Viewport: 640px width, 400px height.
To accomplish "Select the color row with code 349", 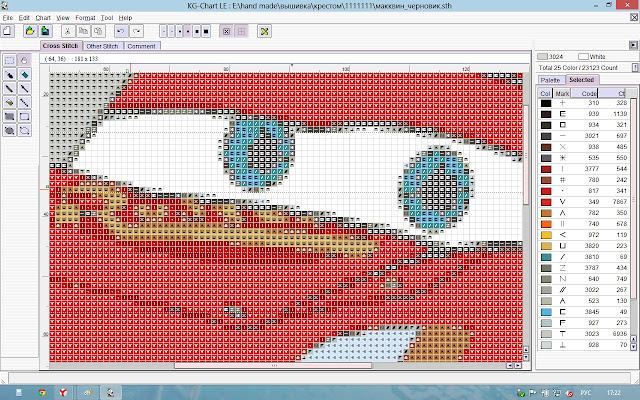I will 584,202.
